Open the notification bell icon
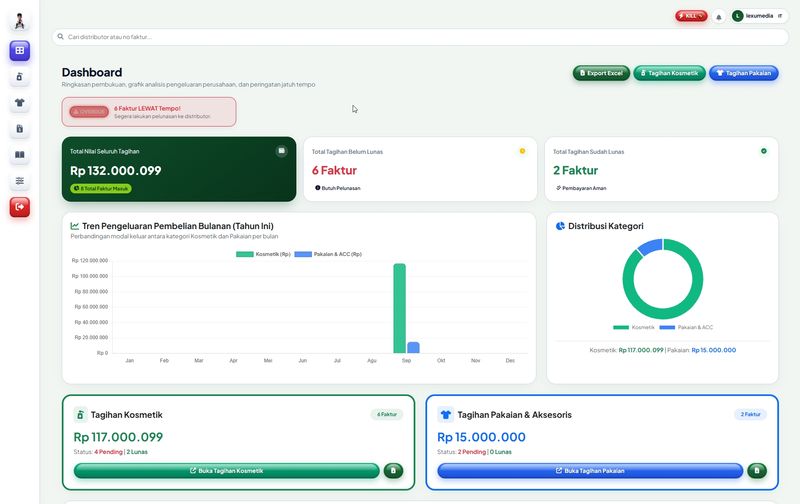Screen dimensions: 800x504 pyautogui.click(x=718, y=16)
